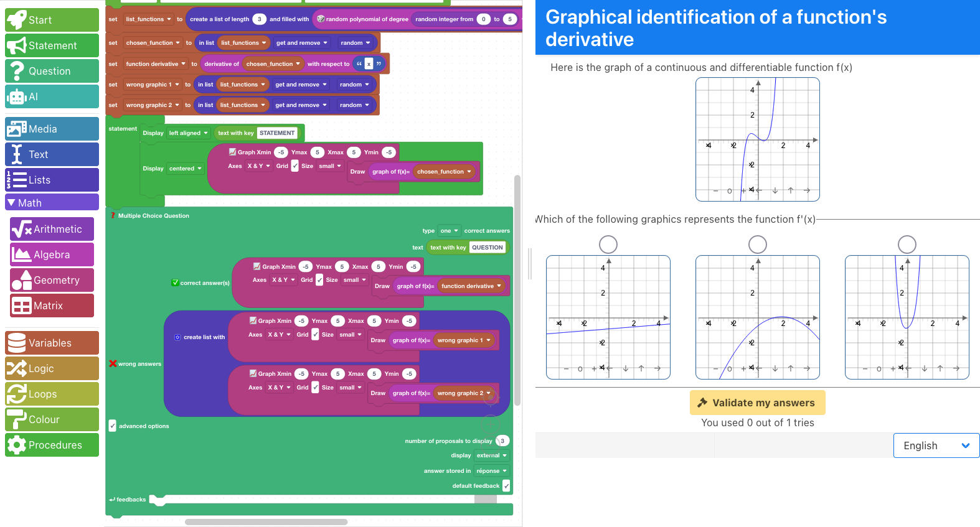Pan right on third answer graph
The image size is (980, 527).
coord(956,368)
